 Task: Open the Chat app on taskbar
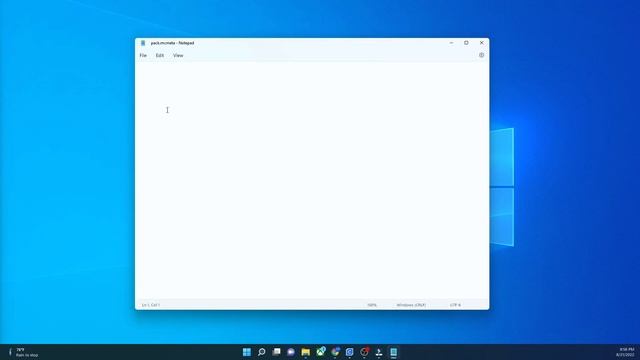[291, 352]
